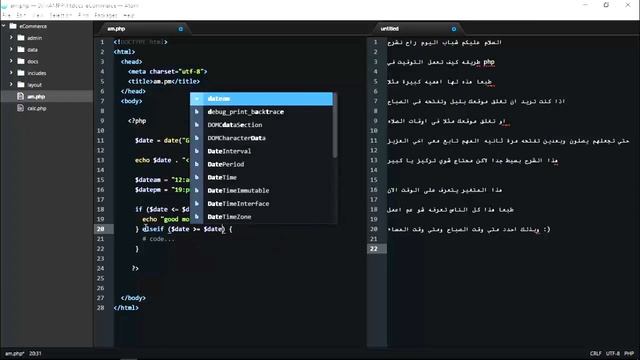Open the File menu
The width and height of the screenshot is (640, 360).
click(6, 15)
